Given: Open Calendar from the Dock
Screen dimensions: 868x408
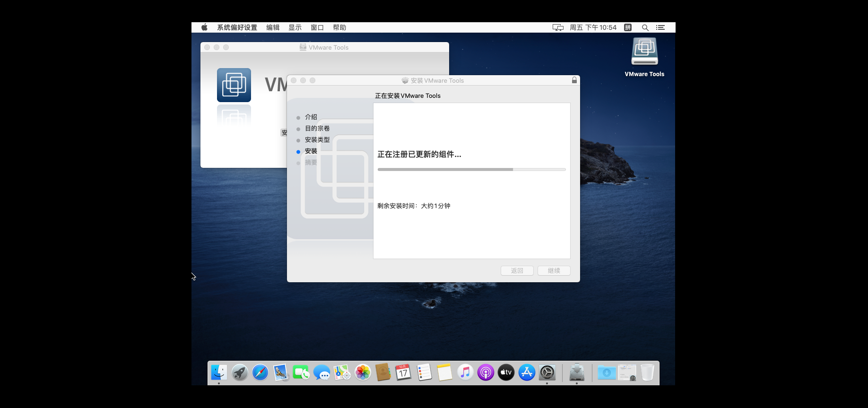Looking at the screenshot, I should point(403,373).
